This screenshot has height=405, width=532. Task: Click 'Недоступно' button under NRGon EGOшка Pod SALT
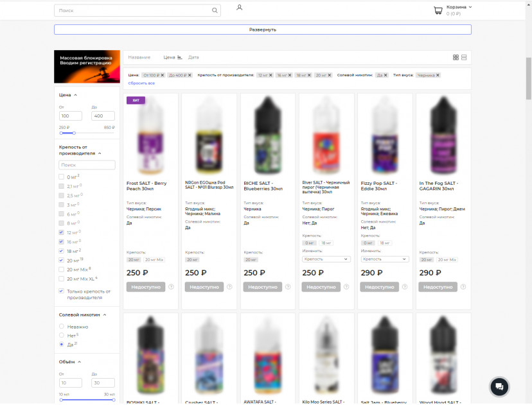pos(204,287)
